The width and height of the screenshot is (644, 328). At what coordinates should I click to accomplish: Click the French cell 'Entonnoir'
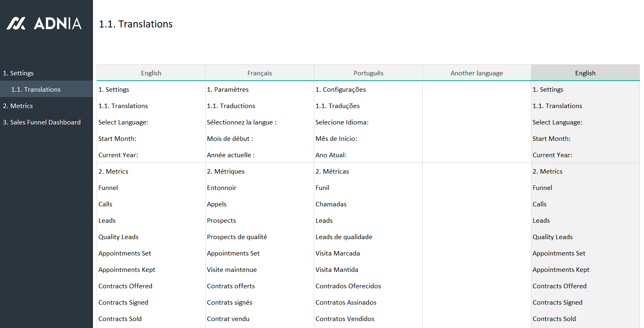tap(222, 188)
